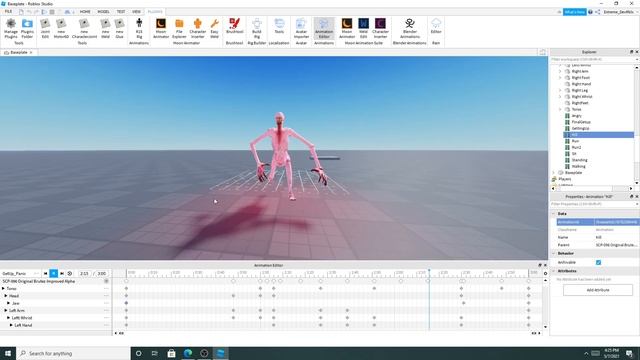
Task: Skip to the animation end
Action: (x=62, y=273)
